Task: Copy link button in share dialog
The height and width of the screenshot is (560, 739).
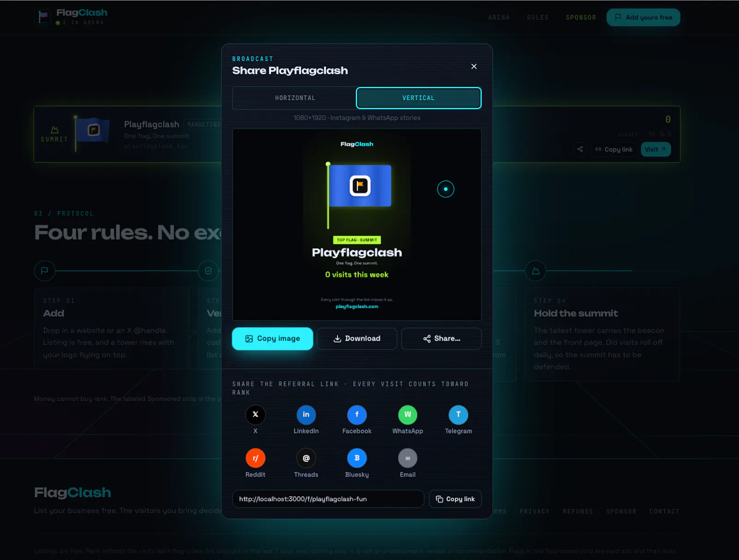Action: pos(455,499)
